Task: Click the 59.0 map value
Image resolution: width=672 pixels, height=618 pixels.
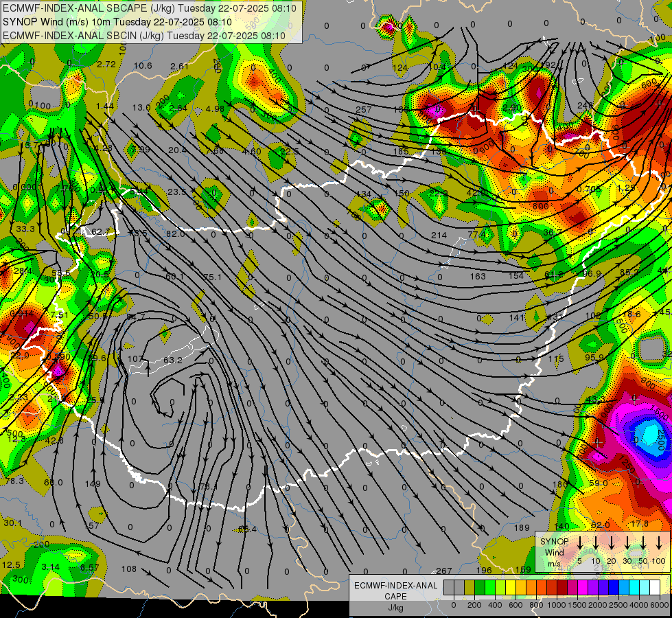Action: tap(598, 483)
